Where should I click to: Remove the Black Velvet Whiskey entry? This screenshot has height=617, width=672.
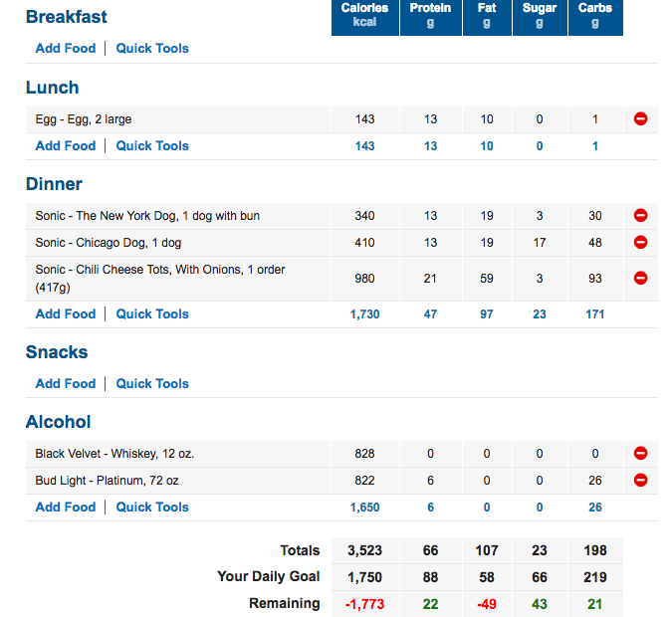[x=640, y=454]
